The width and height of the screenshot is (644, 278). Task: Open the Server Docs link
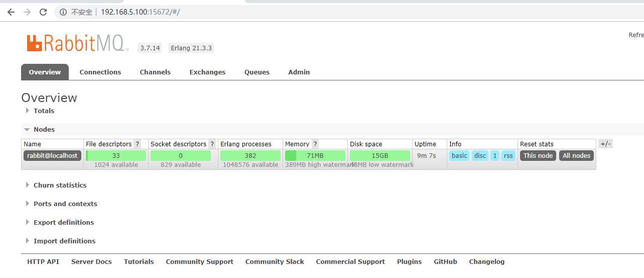click(91, 261)
